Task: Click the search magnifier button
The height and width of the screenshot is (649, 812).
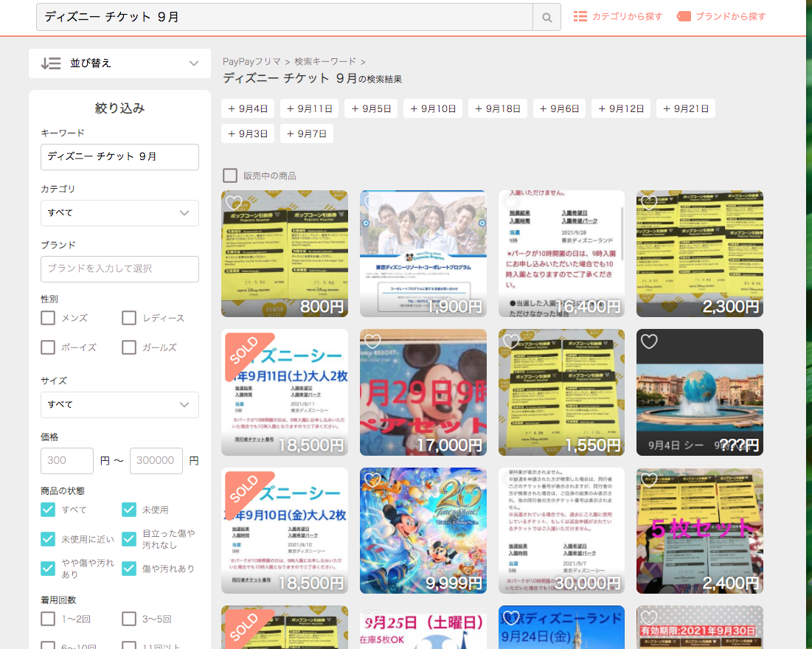Action: pos(546,17)
